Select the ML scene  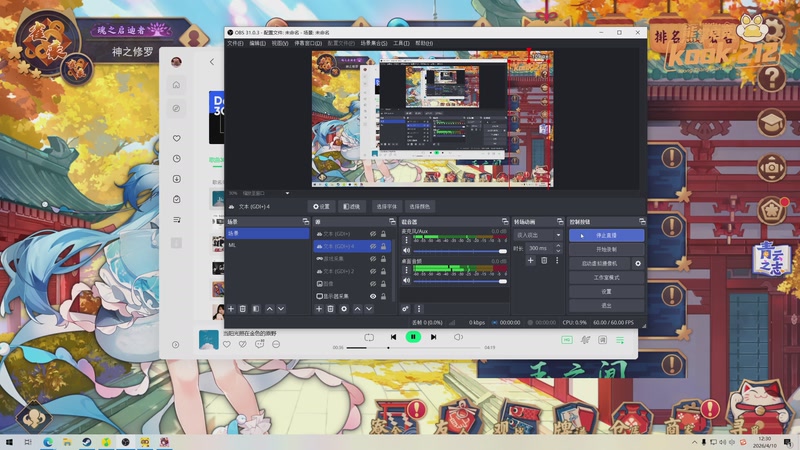(x=267, y=245)
